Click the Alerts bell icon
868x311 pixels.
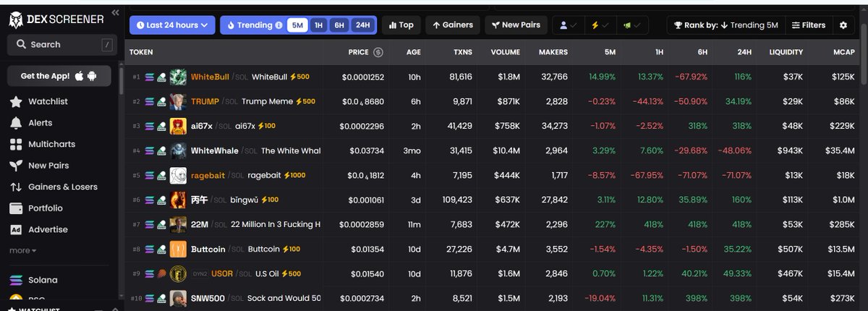point(16,123)
